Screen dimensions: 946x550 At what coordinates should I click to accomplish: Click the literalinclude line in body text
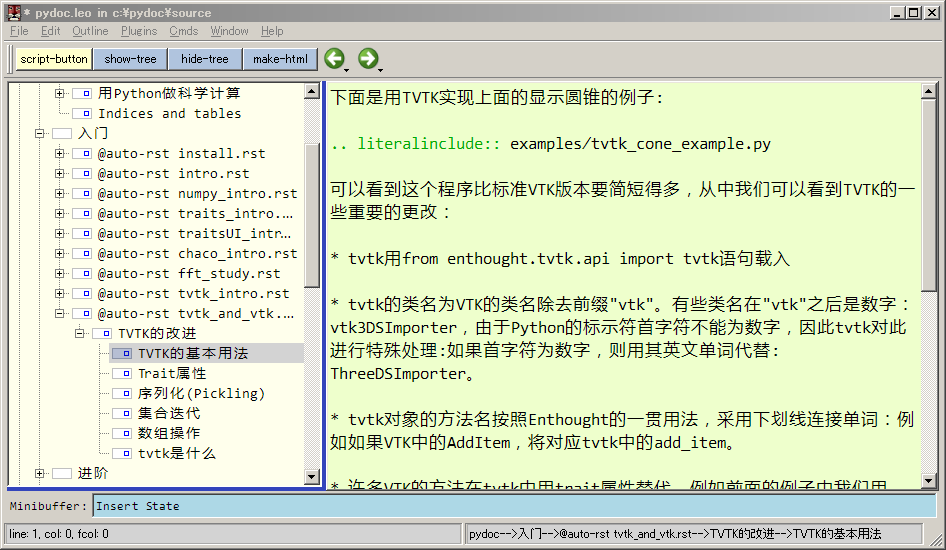pyautogui.click(x=551, y=144)
